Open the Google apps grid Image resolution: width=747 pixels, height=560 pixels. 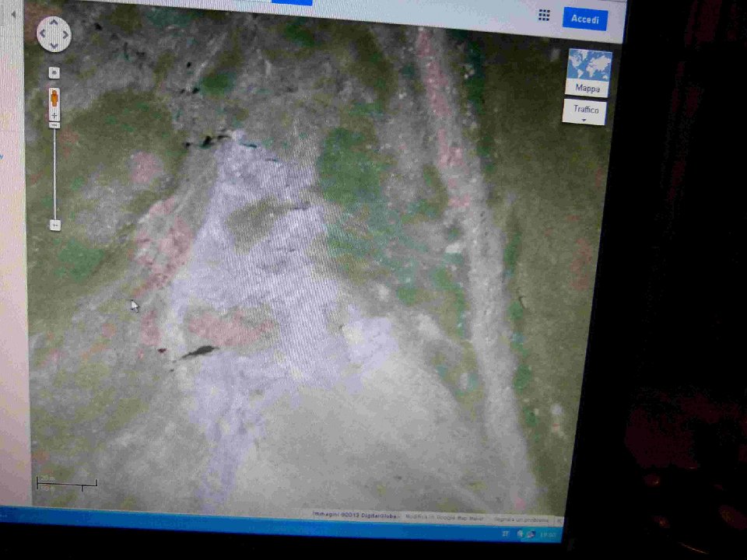(544, 16)
